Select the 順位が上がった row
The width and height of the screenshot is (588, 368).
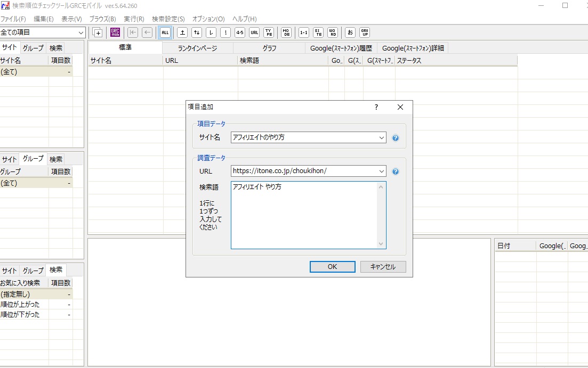[36, 304]
